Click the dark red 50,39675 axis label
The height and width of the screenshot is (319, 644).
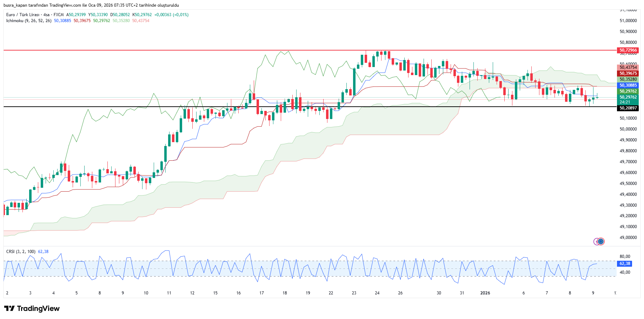(628, 73)
